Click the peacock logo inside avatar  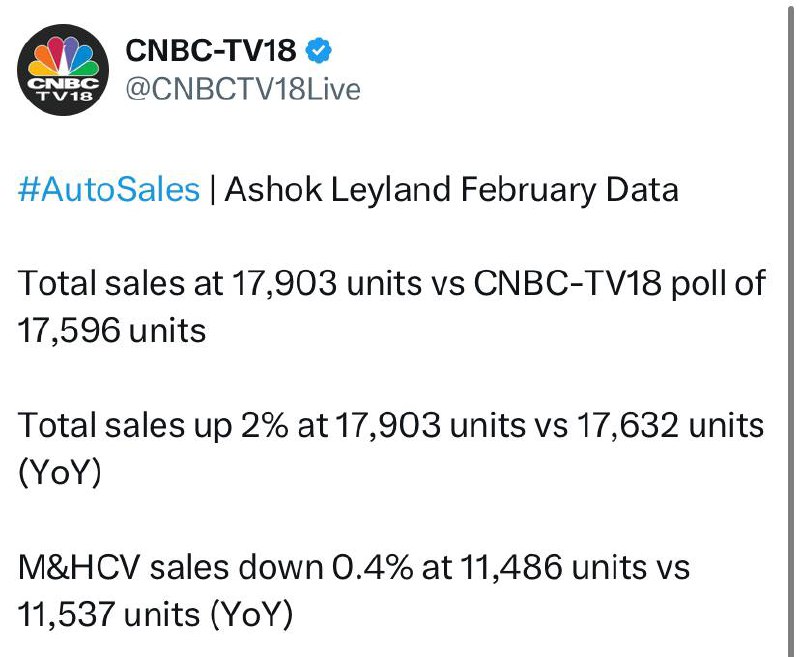(x=63, y=56)
